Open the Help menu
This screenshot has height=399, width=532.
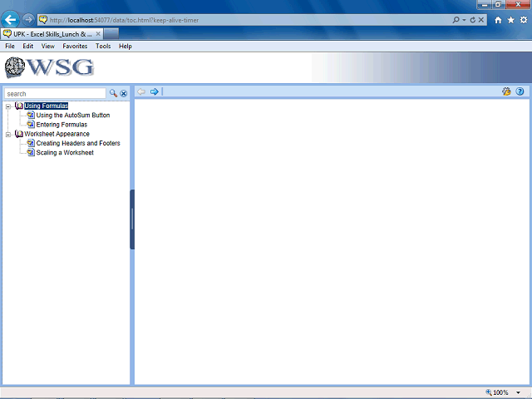[x=126, y=47]
